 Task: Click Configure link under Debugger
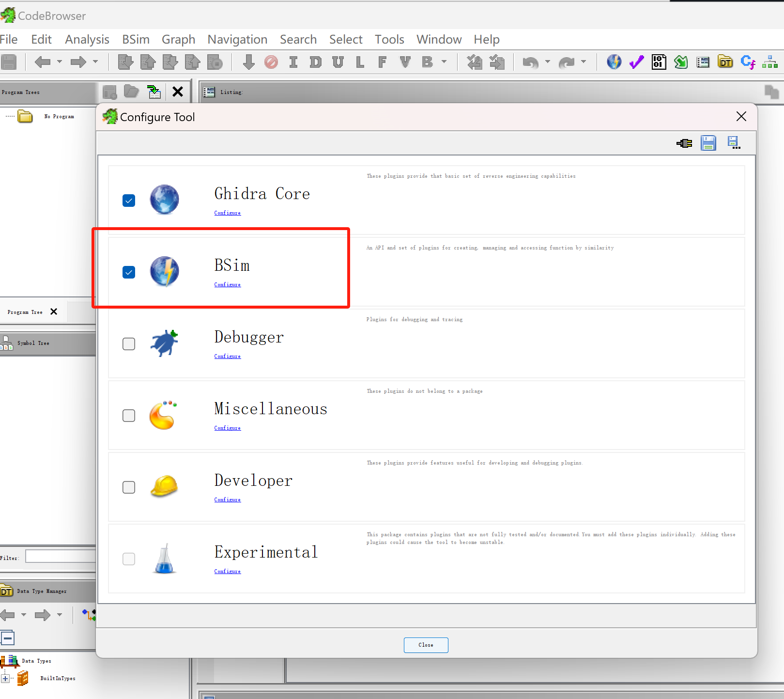[228, 357]
